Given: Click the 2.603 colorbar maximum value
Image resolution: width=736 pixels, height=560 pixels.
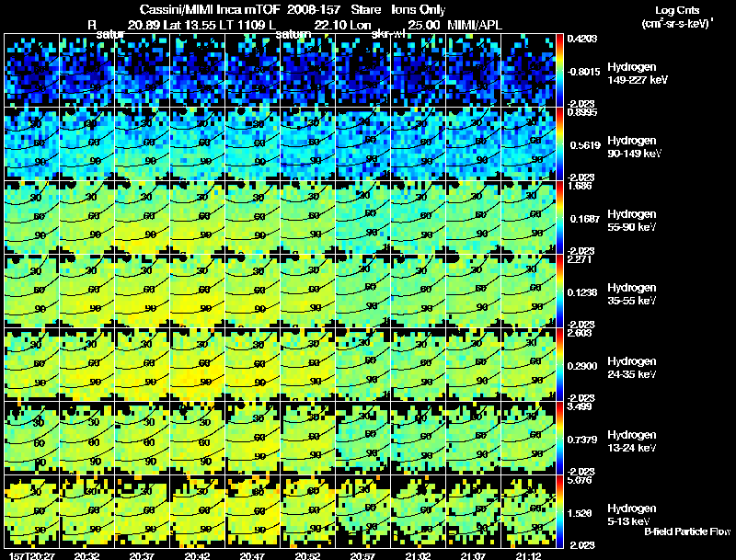Looking at the screenshot, I should click(x=580, y=333).
